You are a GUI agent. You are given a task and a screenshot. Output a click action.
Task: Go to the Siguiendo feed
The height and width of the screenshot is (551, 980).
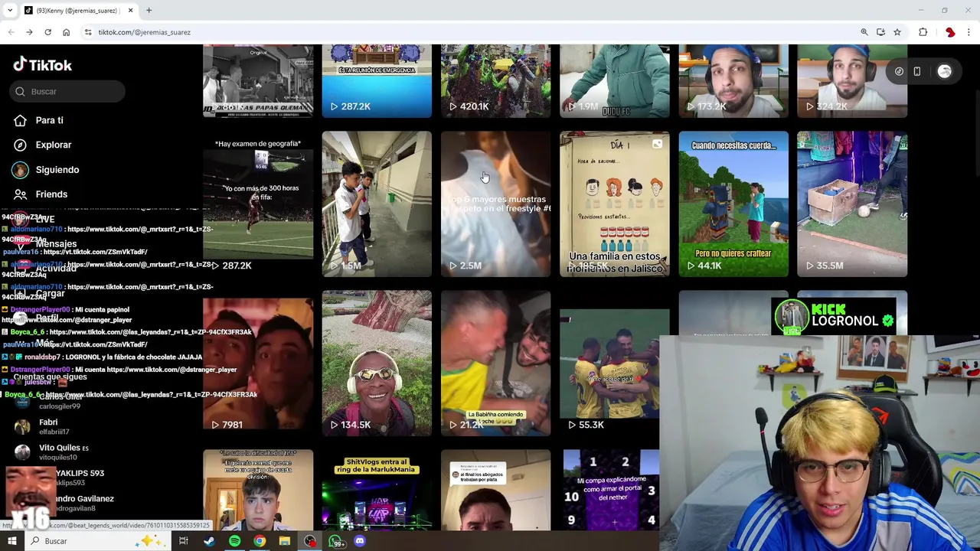coord(57,170)
